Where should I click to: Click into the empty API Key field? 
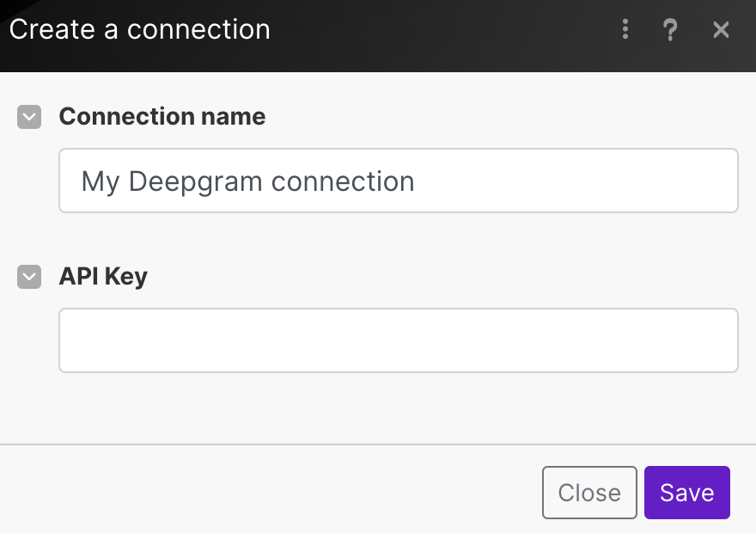pos(398,340)
